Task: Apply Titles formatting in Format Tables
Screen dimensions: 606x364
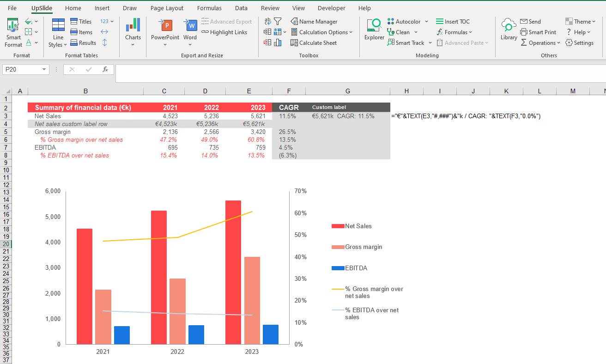Action: (x=81, y=21)
